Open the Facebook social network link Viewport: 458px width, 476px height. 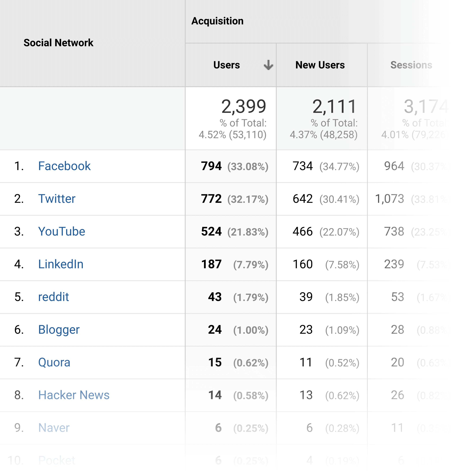[64, 166]
